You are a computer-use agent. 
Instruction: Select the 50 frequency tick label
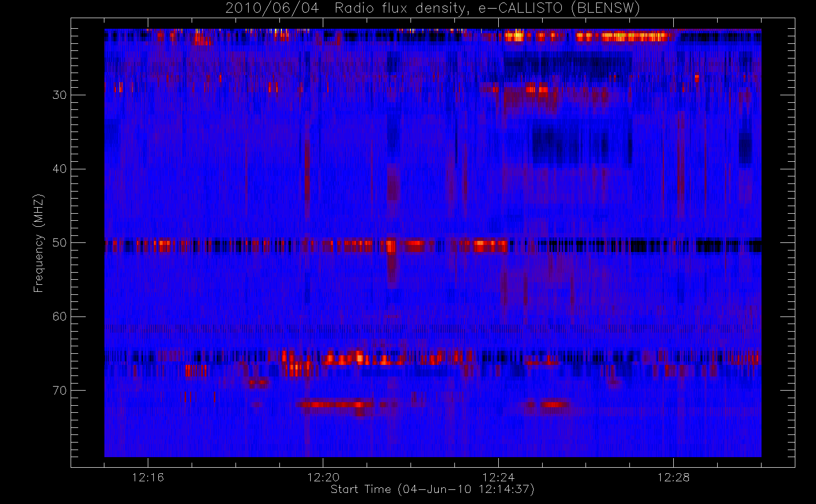(x=60, y=242)
